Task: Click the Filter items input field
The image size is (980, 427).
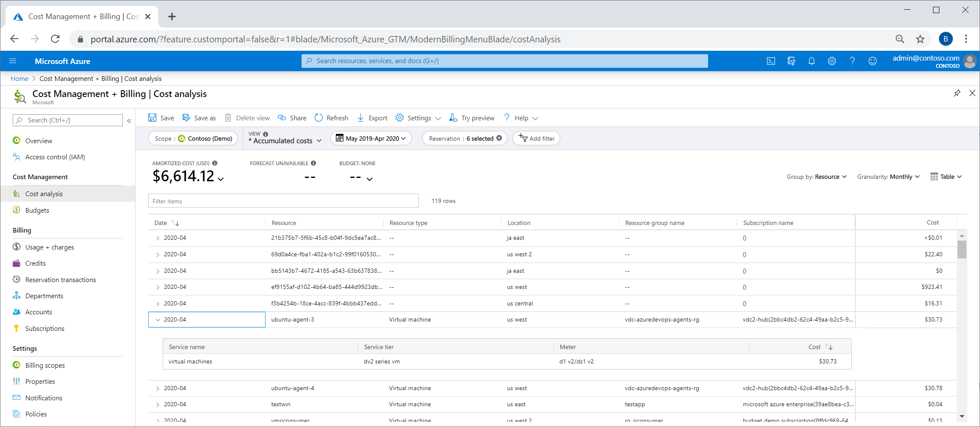Action: point(283,201)
